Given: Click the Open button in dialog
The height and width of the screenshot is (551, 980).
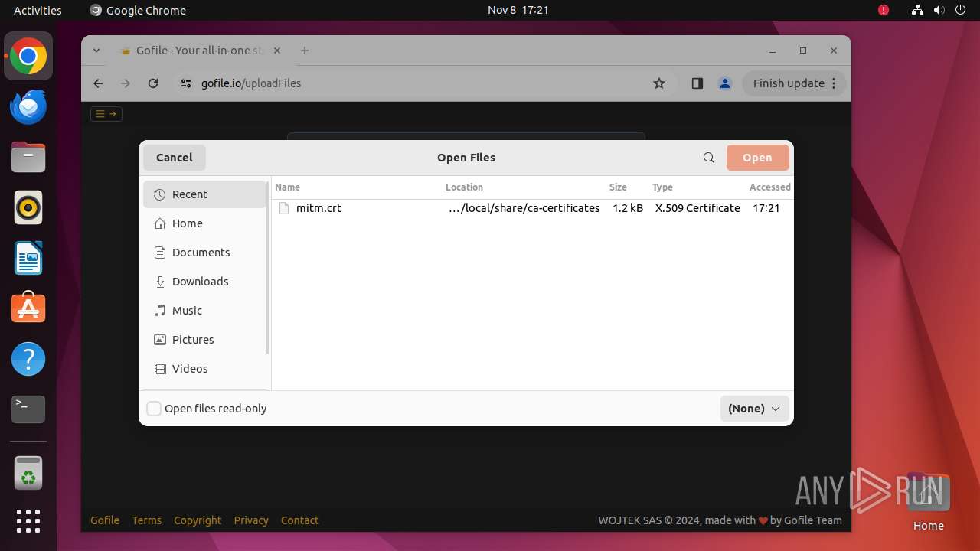Looking at the screenshot, I should 757,158.
